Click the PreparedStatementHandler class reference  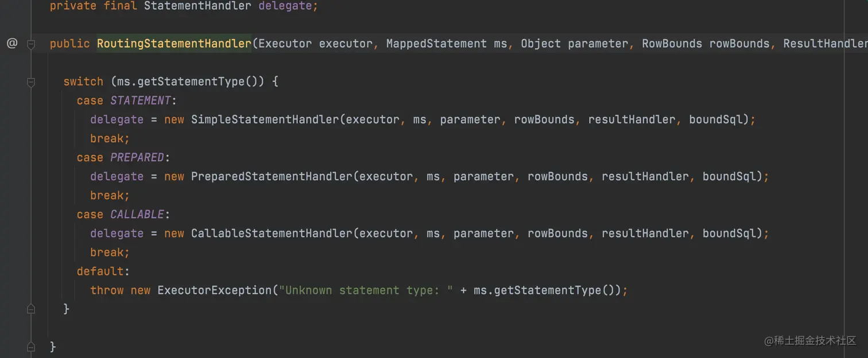pyautogui.click(x=272, y=176)
